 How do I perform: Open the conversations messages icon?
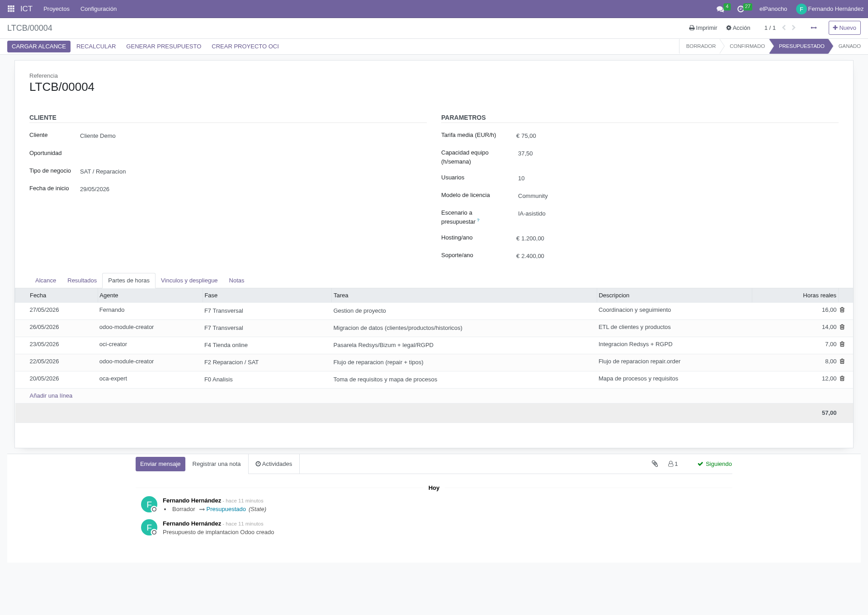click(x=720, y=9)
